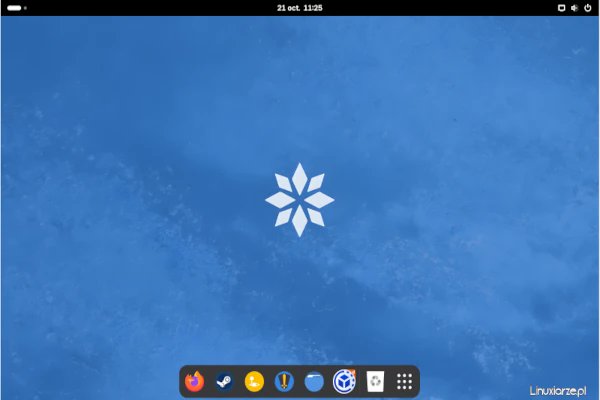Open the yellow joystick app (Lutris)
600x400 pixels.
coord(254,382)
